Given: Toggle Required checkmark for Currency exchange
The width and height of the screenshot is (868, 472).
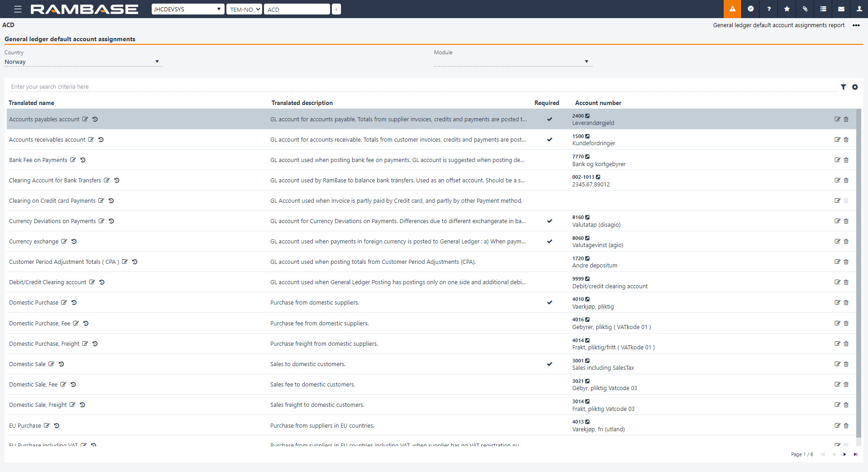Looking at the screenshot, I should (549, 242).
